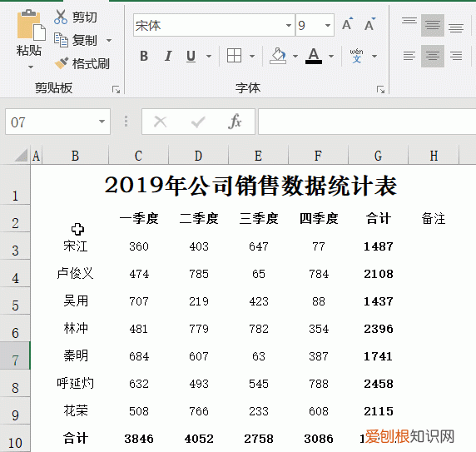Toggle middle vertical alignment

click(x=433, y=25)
